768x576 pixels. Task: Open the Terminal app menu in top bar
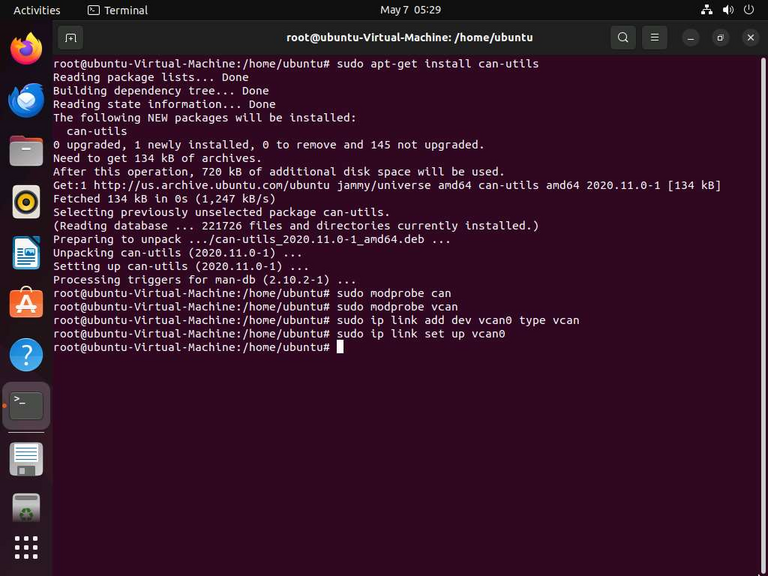point(118,10)
